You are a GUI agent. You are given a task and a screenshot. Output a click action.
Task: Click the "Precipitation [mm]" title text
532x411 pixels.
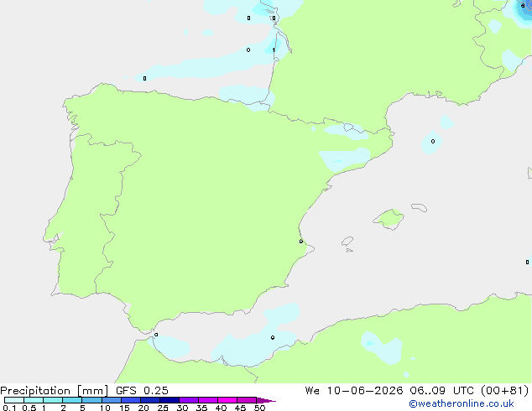tap(55, 391)
